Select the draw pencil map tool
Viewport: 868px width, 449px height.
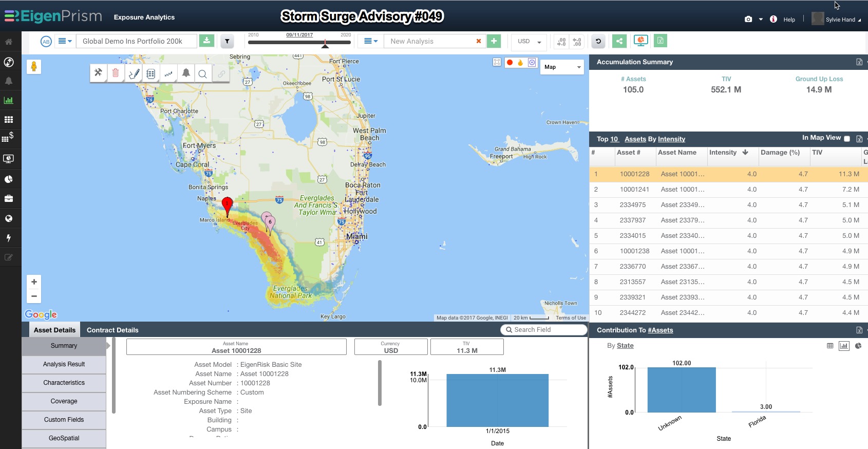click(134, 73)
